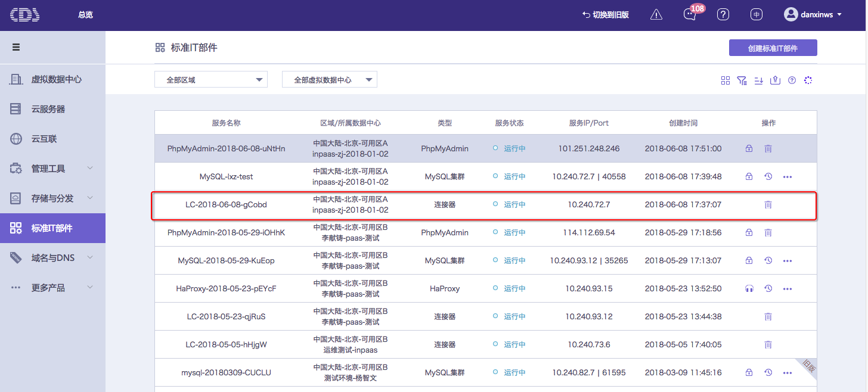This screenshot has width=868, height=392.
Task: Open history clock for MySQL-lxz-test
Action: click(768, 177)
